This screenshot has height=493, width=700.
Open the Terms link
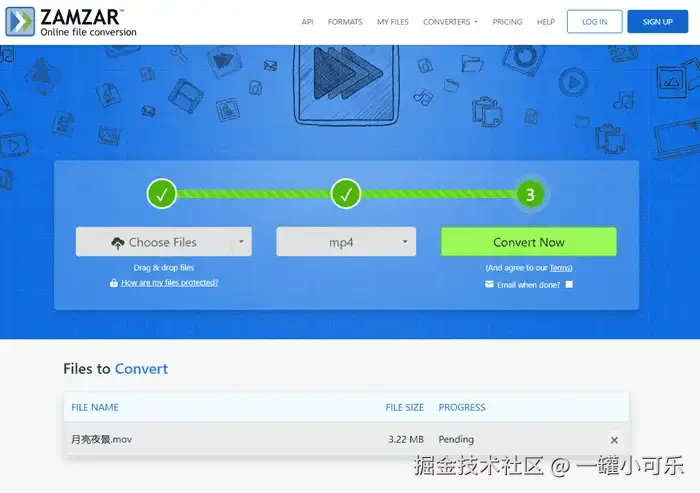point(560,268)
